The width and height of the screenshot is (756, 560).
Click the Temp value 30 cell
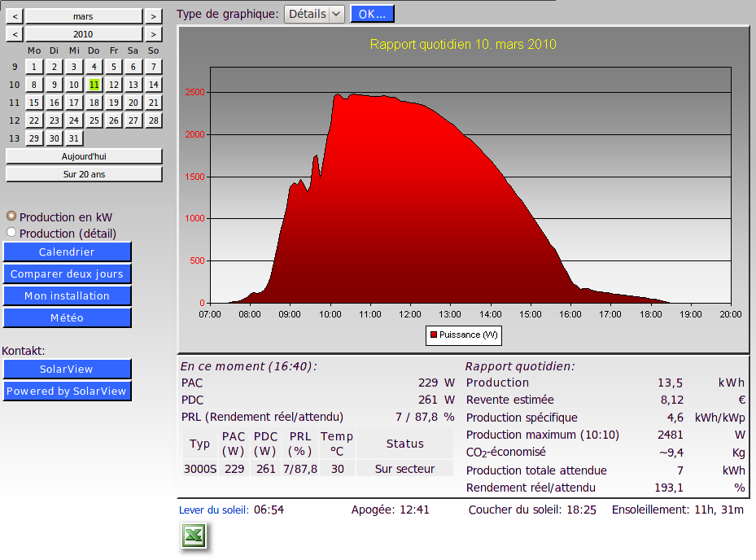point(338,469)
